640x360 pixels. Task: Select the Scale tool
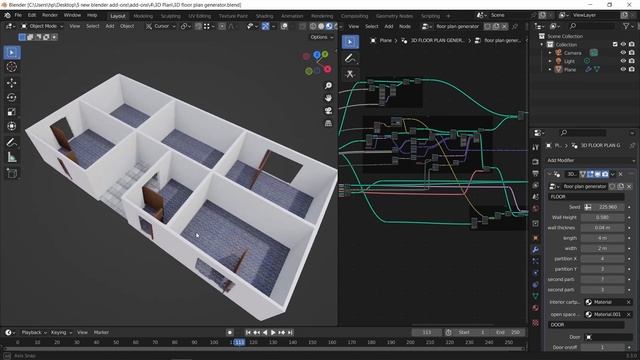pos(11,112)
